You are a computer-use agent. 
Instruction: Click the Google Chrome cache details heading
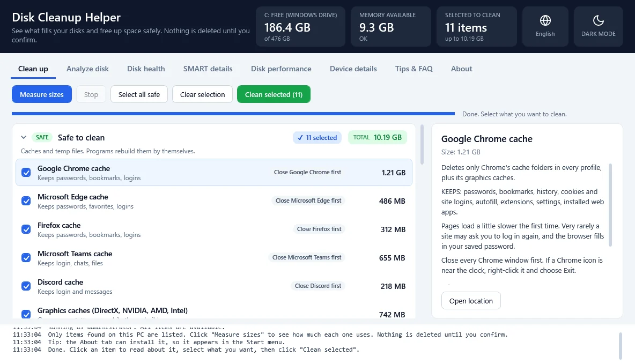487,139
